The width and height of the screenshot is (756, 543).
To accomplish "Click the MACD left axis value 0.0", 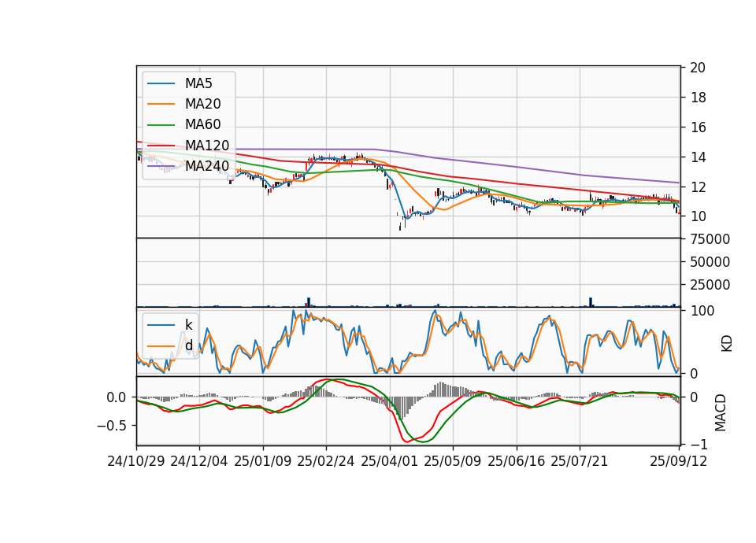I will click(116, 397).
